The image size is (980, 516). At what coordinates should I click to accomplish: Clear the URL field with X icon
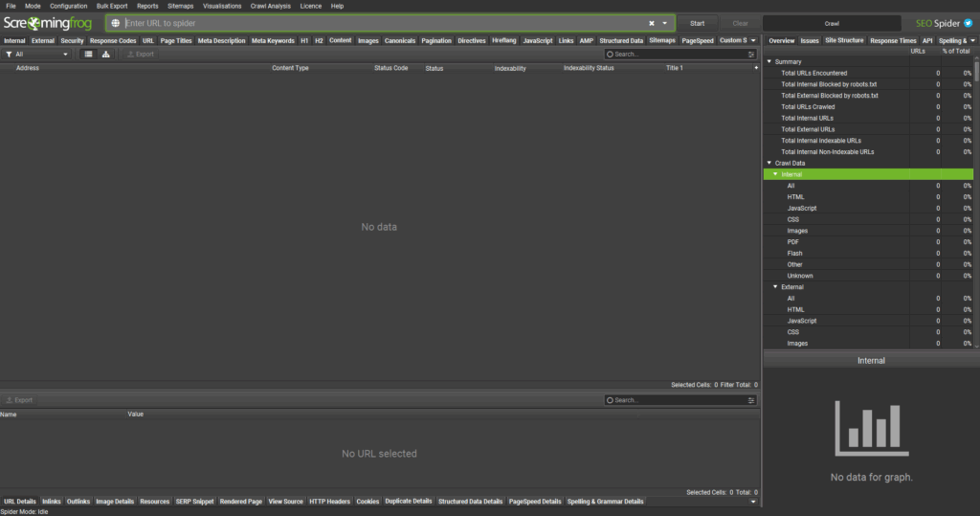(651, 23)
